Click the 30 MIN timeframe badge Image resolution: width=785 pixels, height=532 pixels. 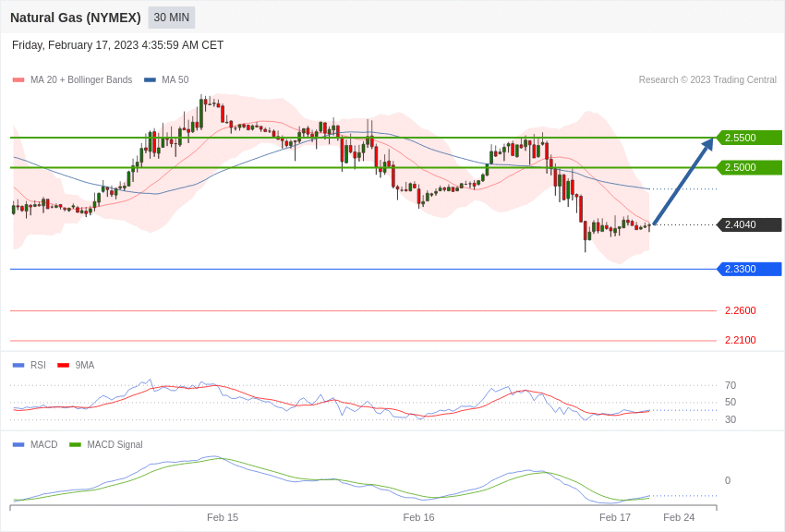[172, 18]
